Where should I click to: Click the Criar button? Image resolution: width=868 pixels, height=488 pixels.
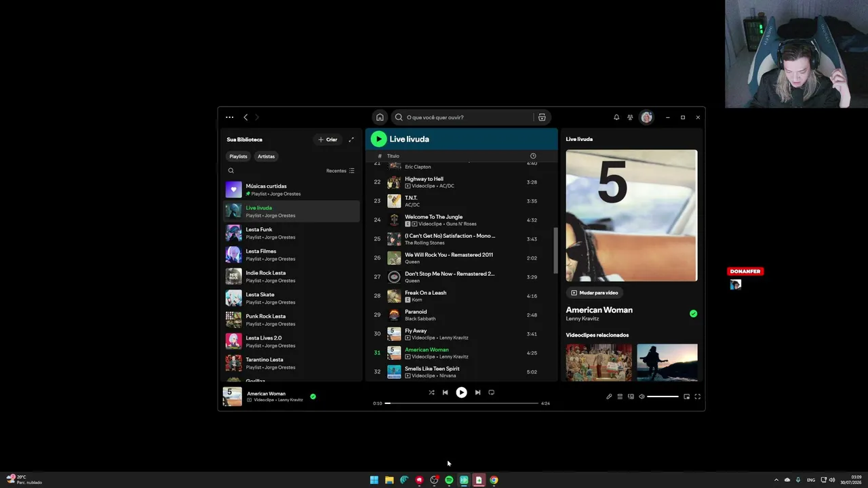pos(328,140)
